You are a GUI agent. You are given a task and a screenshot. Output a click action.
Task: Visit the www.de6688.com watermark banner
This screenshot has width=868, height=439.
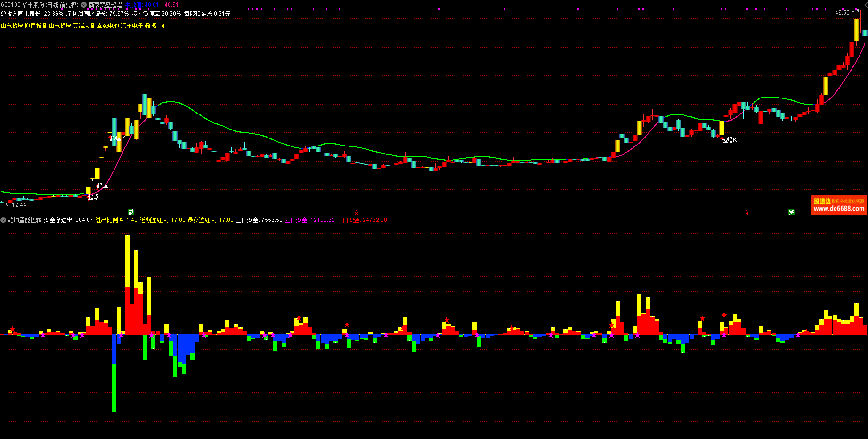click(x=838, y=205)
